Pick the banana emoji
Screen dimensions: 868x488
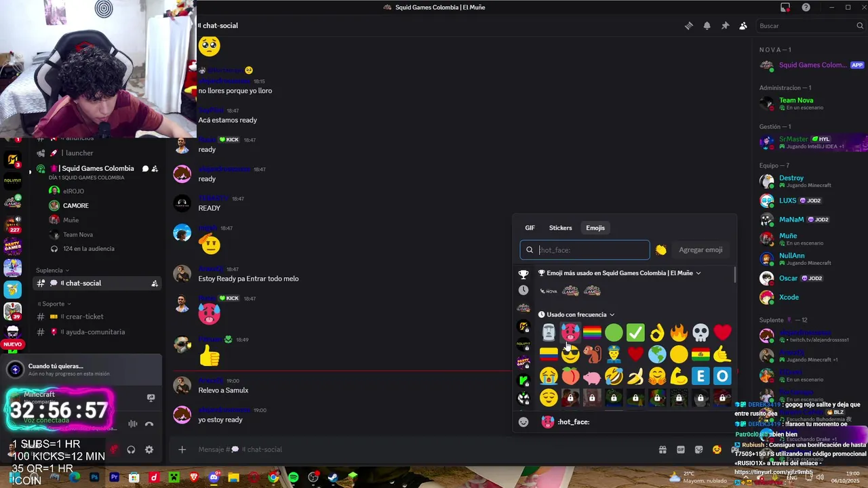635,375
